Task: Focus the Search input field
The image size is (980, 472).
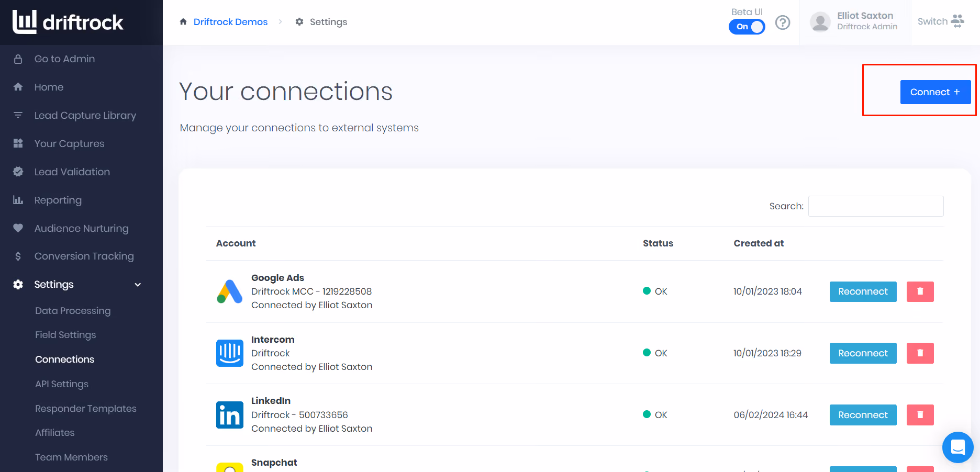Action: [x=876, y=206]
